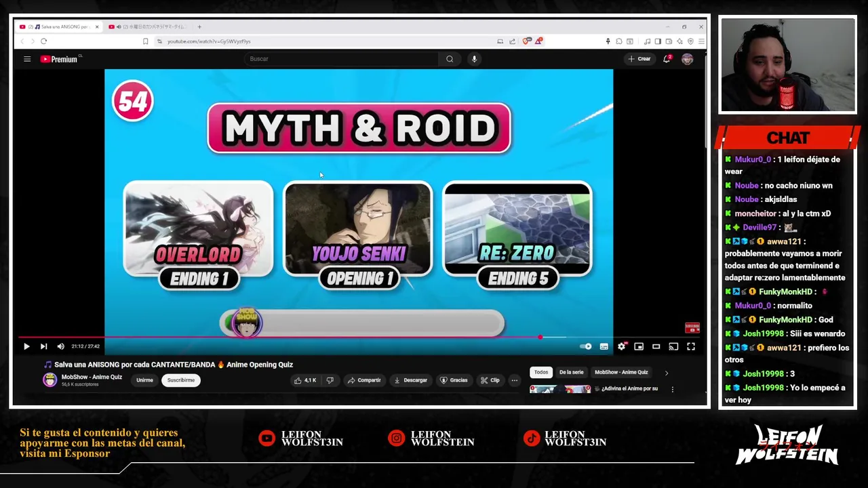Share this page from the address bar

coord(512,41)
